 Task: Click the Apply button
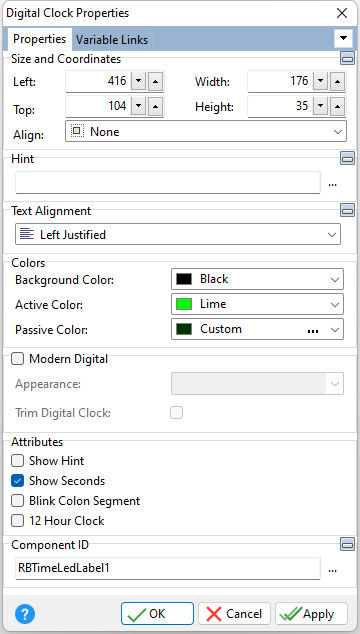(x=311, y=614)
